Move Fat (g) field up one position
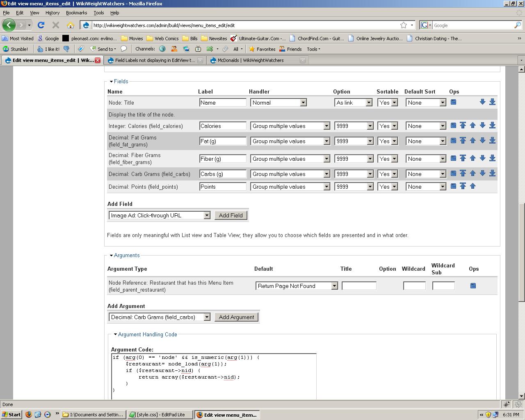The width and height of the screenshot is (525, 420). click(473, 141)
